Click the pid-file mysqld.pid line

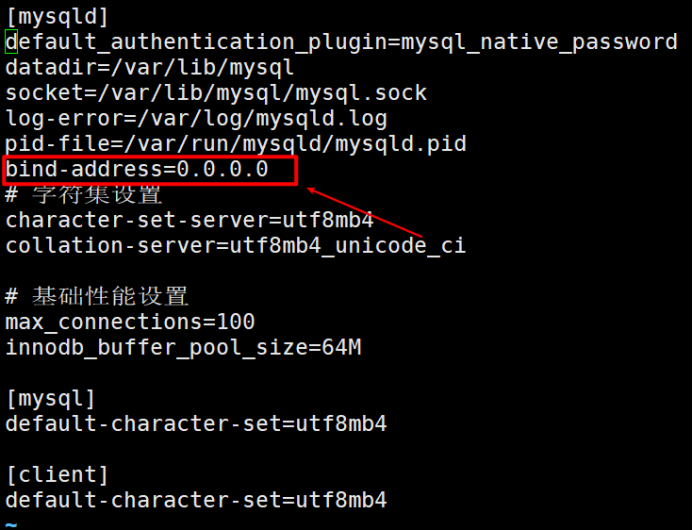click(236, 144)
